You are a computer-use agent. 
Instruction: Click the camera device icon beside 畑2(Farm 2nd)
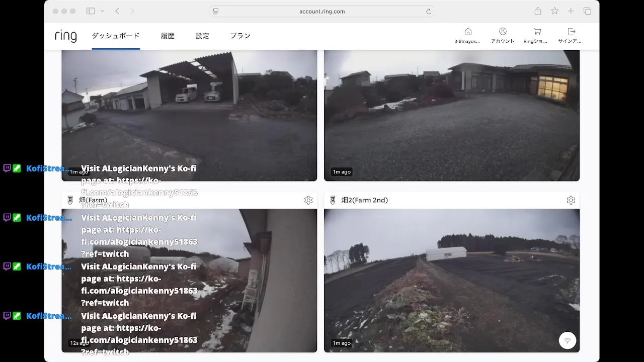(x=333, y=200)
